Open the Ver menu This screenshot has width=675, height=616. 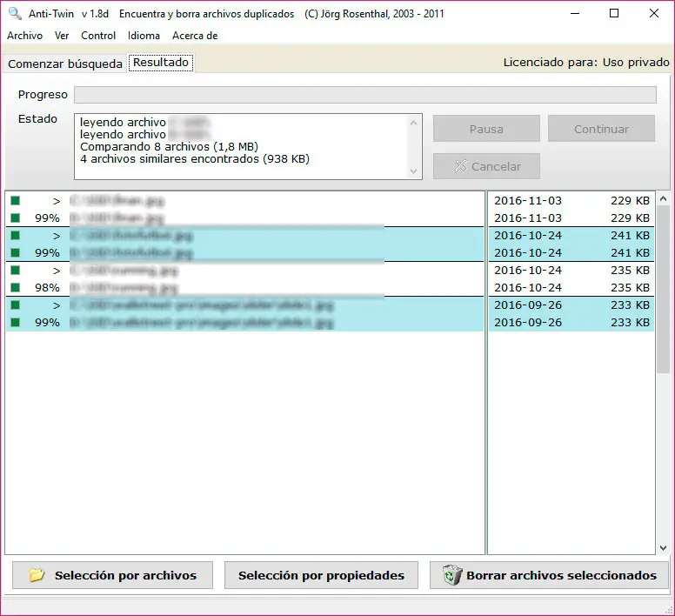point(62,36)
